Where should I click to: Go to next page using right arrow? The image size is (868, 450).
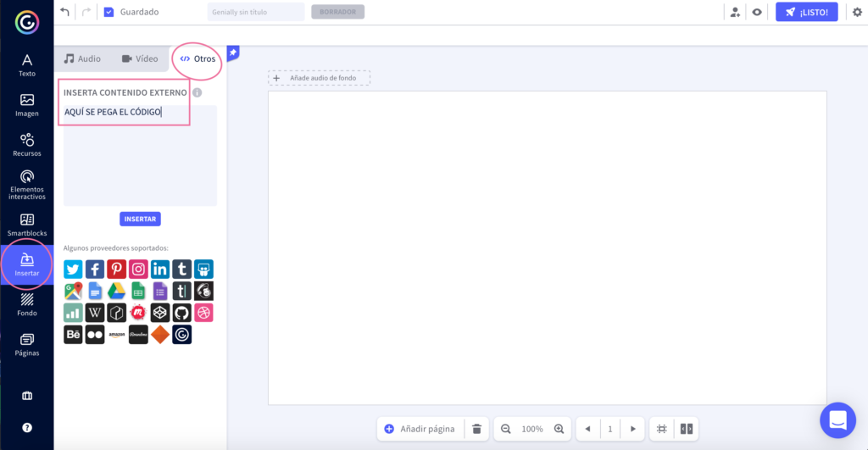tap(632, 429)
